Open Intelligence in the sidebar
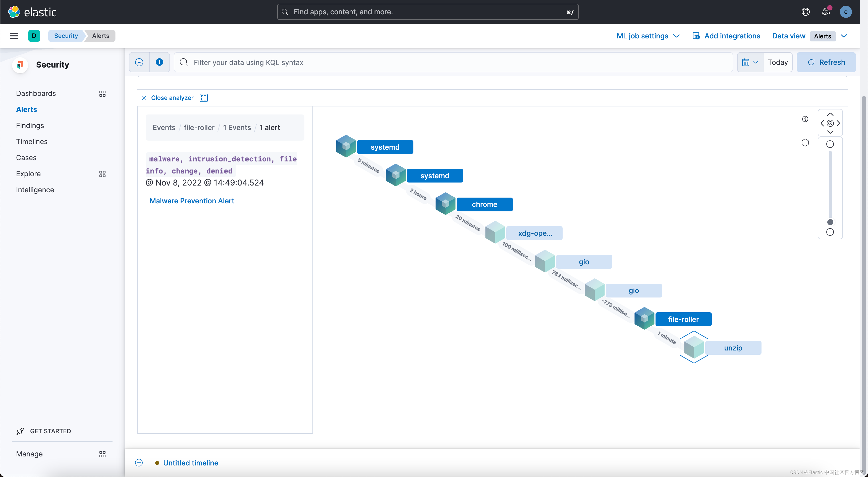 pos(35,190)
